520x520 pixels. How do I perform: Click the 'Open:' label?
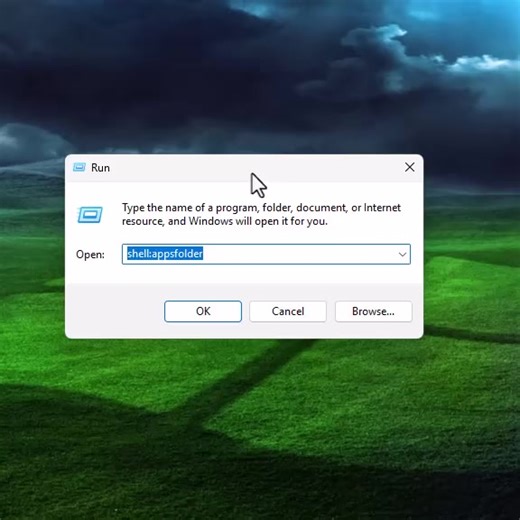[x=90, y=255]
